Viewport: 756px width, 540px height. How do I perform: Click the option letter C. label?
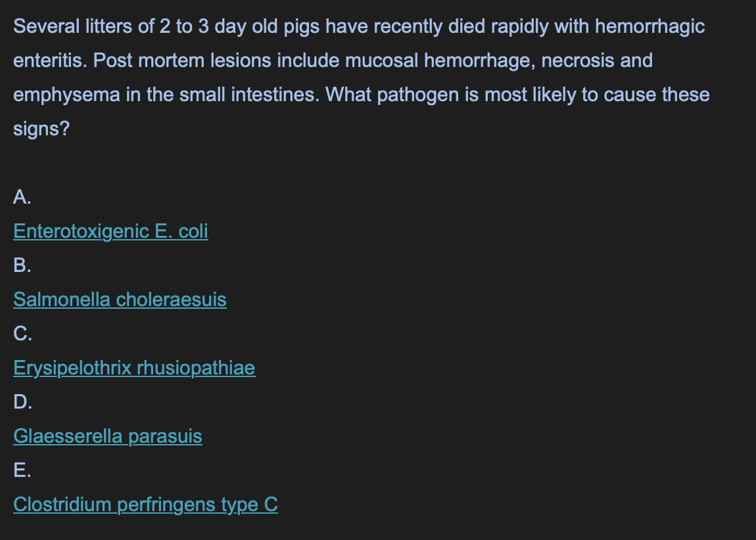click(22, 334)
